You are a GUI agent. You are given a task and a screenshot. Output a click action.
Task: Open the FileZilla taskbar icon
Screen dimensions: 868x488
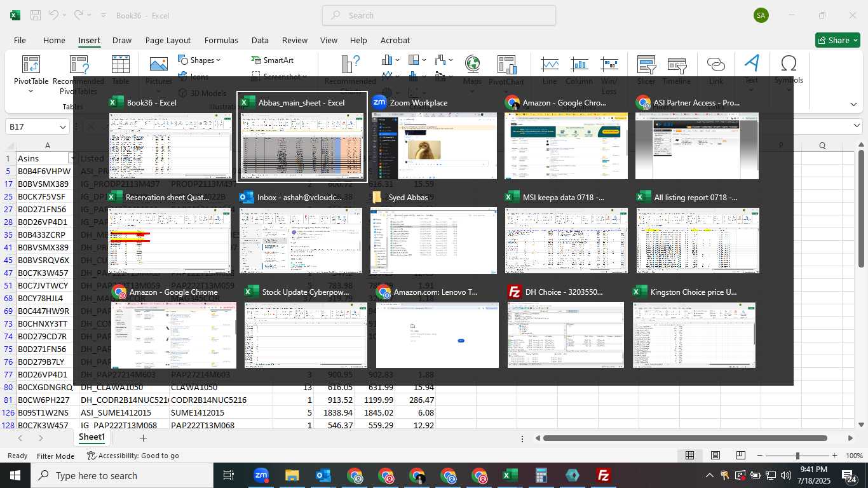coord(604,475)
